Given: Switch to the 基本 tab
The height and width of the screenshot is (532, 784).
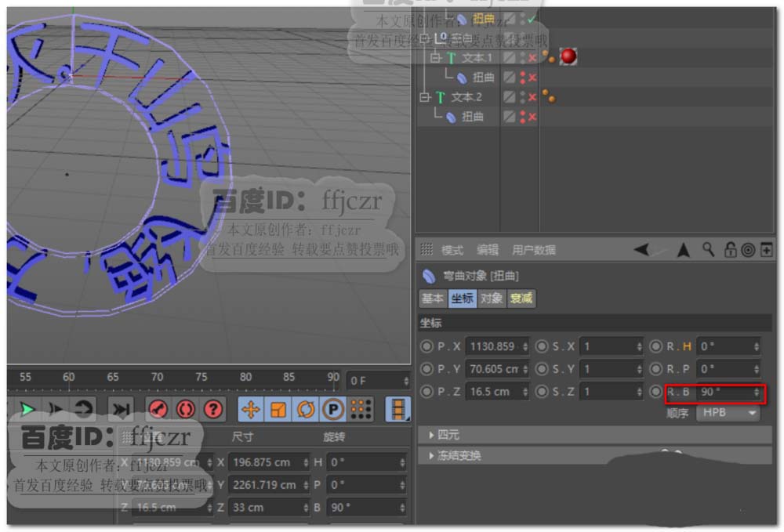Looking at the screenshot, I should click(x=433, y=299).
